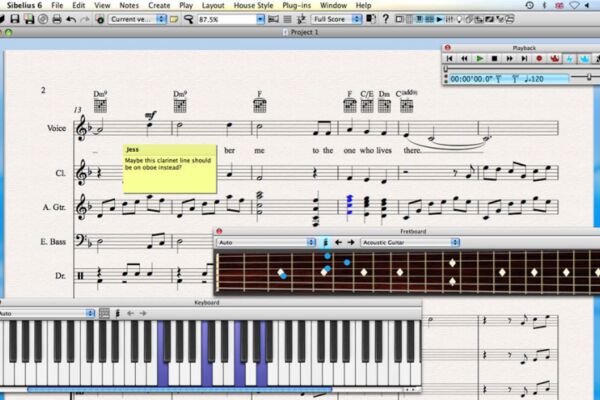Click the Keyboard window horizontal scrollbar
This screenshot has width=600, height=400.
point(180,390)
